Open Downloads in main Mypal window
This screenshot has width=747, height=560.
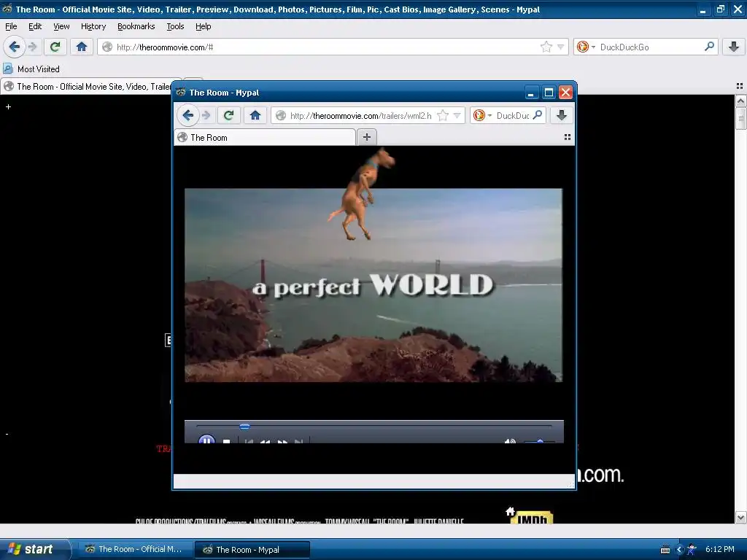[734, 47]
